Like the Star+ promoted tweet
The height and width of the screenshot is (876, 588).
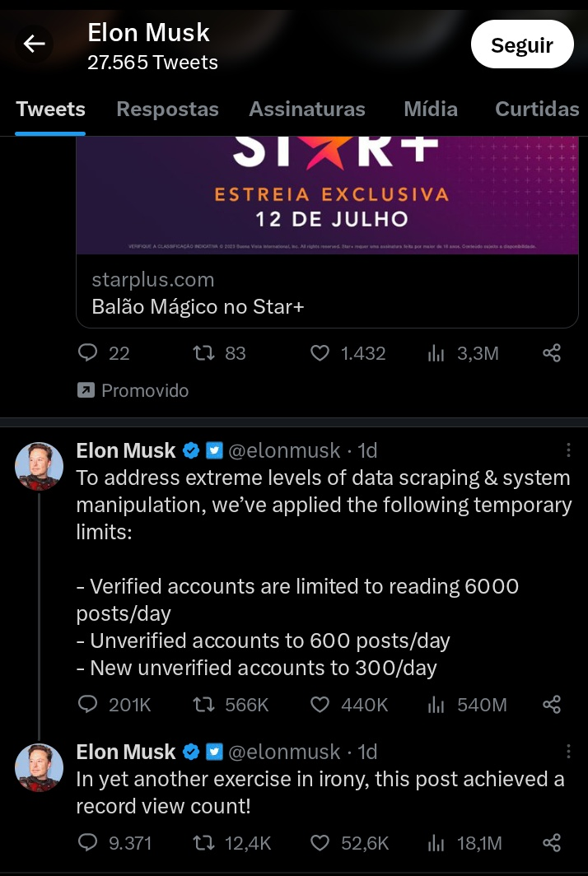tap(320, 353)
